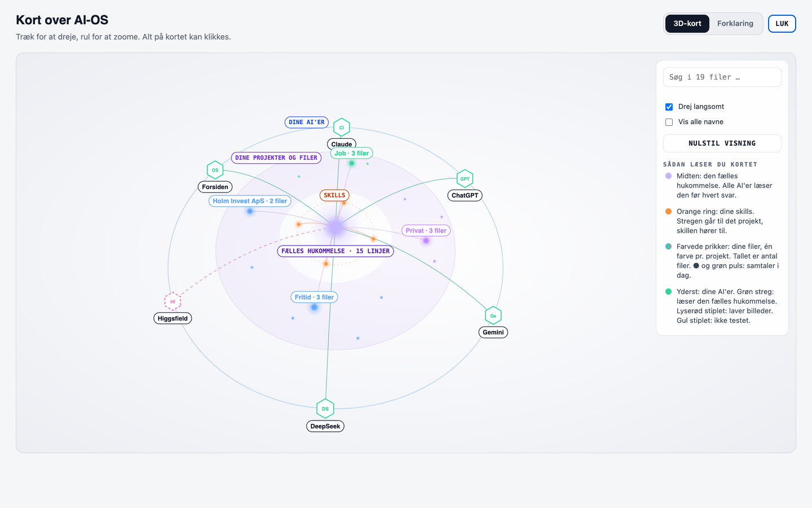Viewport: 812px width, 508px height.
Task: Click the purple Privat project dot
Action: click(426, 240)
